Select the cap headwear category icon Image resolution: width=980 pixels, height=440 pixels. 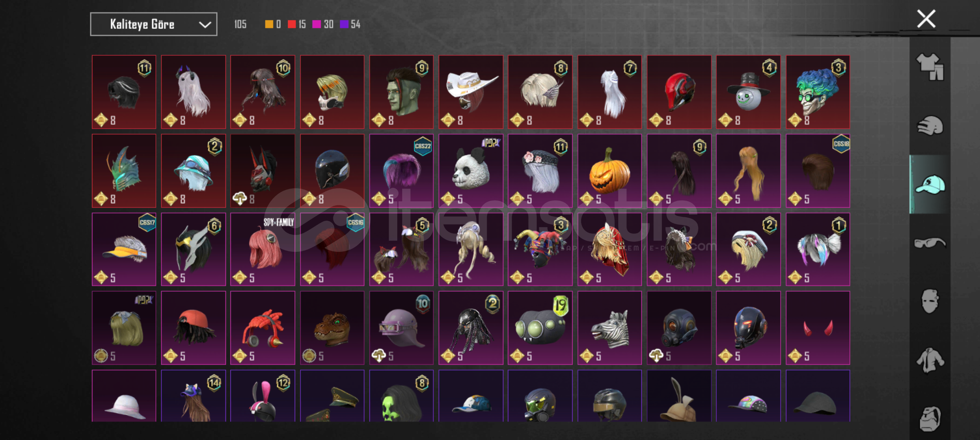pos(930,185)
